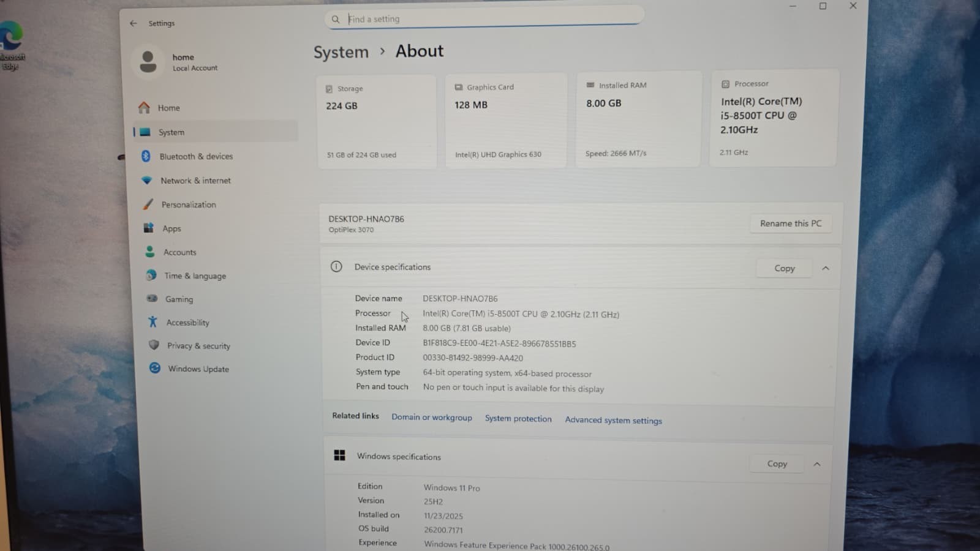Viewport: 980px width, 551px height.
Task: Click the Device specifications info icon
Action: coord(336,266)
